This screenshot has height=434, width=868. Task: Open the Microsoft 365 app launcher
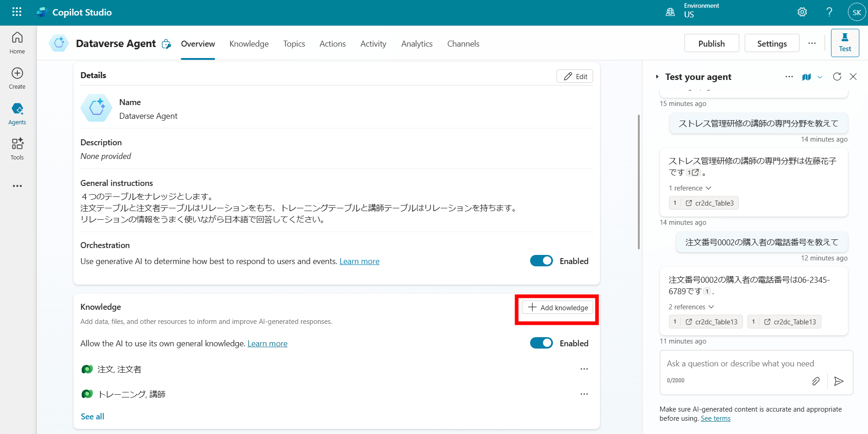tap(16, 12)
